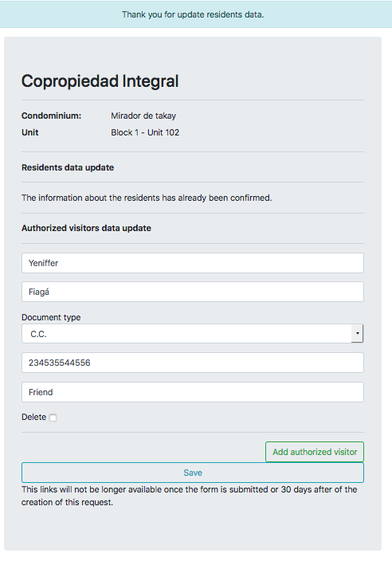This screenshot has width=392, height=561.
Task: Click the document number field 234535544556
Action: click(x=193, y=363)
